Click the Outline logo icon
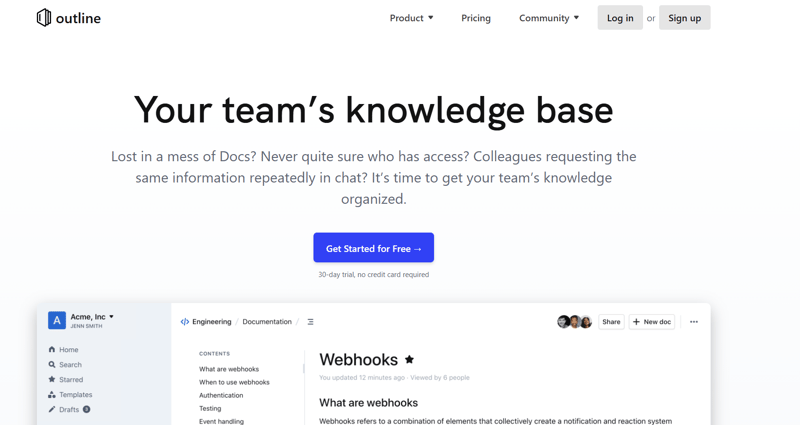Viewport: 800px width, 425px height. [x=44, y=18]
